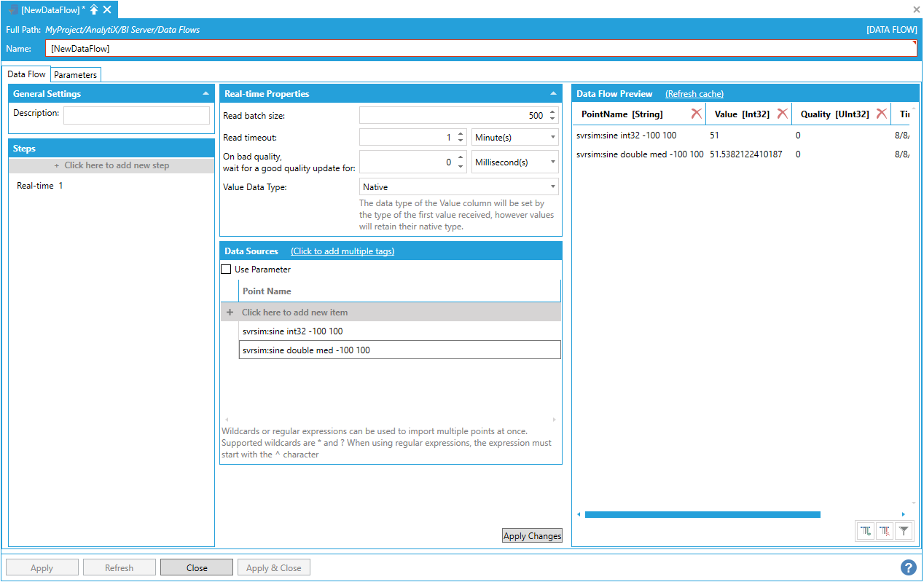This screenshot has width=924, height=582.
Task: Remove the Value column with red X
Action: (783, 114)
